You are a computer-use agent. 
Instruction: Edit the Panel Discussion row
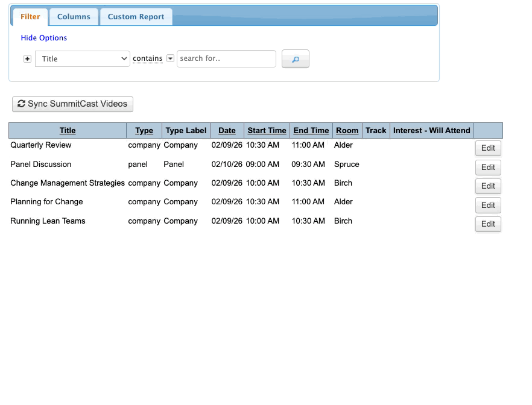click(x=488, y=168)
